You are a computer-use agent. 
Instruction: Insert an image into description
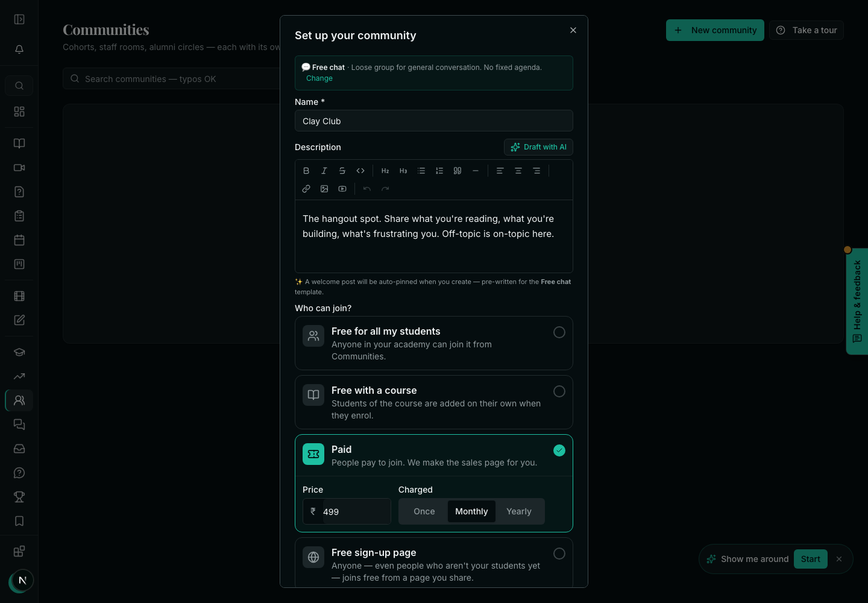[324, 189]
